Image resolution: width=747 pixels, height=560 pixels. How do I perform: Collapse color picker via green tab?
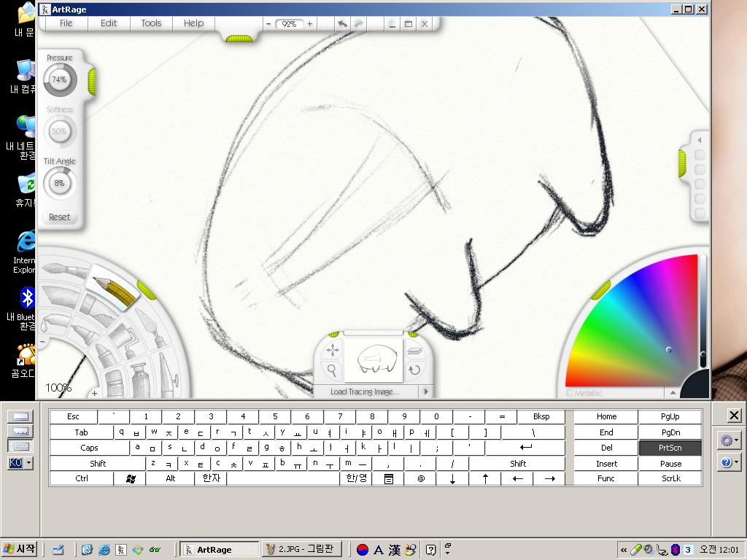(x=601, y=290)
